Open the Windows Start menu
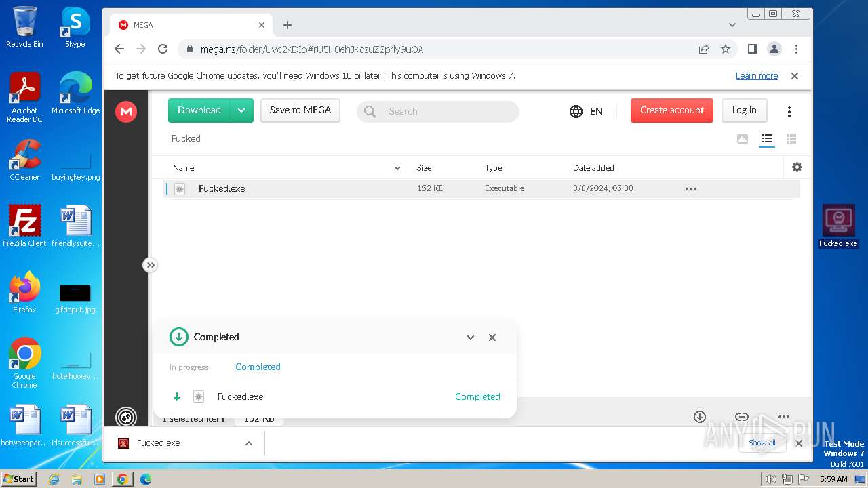Image resolution: width=868 pixels, height=488 pixels. point(18,479)
